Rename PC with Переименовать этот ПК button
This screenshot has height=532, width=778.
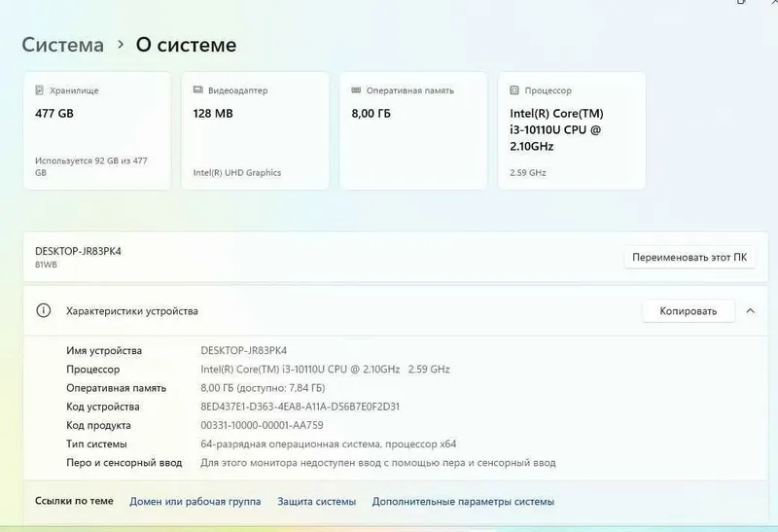[690, 257]
